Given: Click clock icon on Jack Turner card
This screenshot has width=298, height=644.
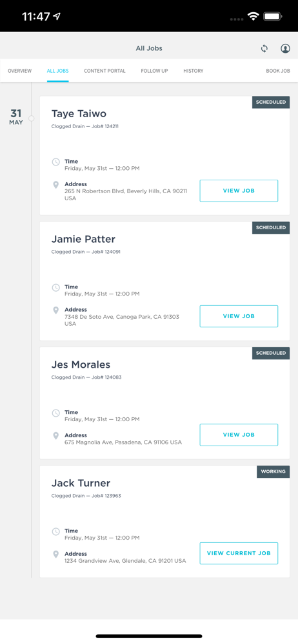Looking at the screenshot, I should (x=55, y=532).
